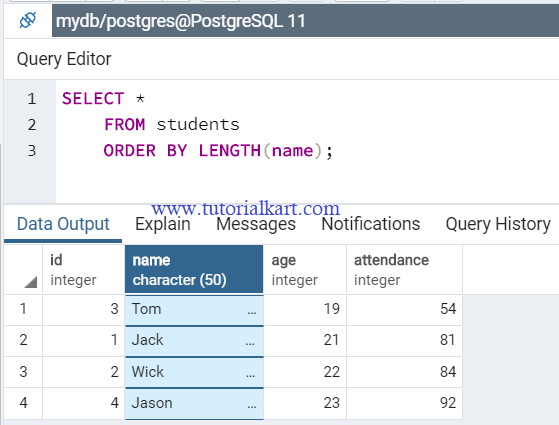Click the mydb/postgres@PostgreSQL 11 connection bar
559x425 pixels.
pos(305,21)
